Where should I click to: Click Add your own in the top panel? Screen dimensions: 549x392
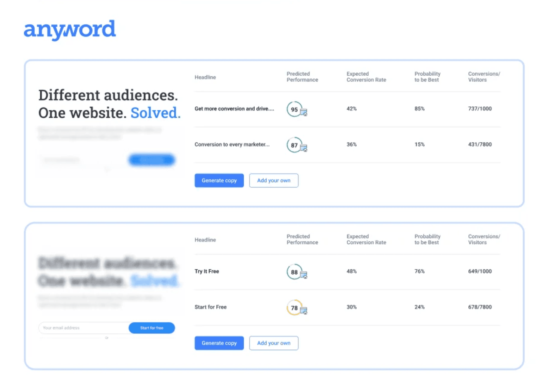coord(274,181)
